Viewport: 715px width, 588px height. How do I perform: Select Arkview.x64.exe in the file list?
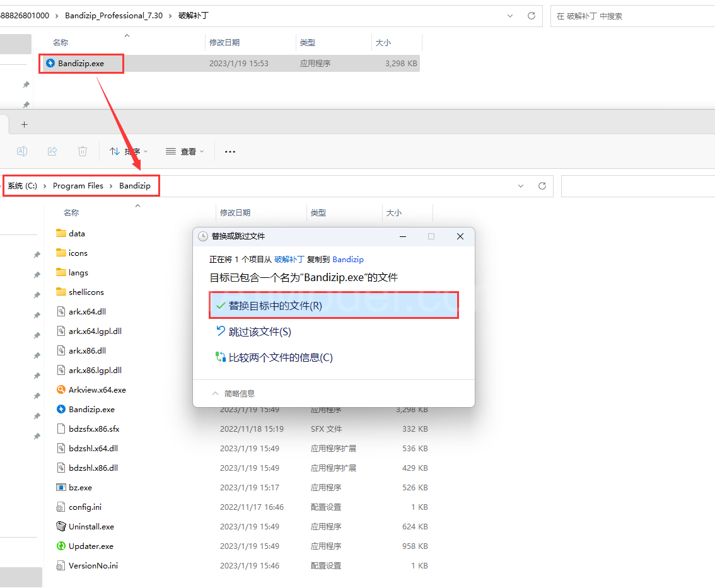point(91,389)
